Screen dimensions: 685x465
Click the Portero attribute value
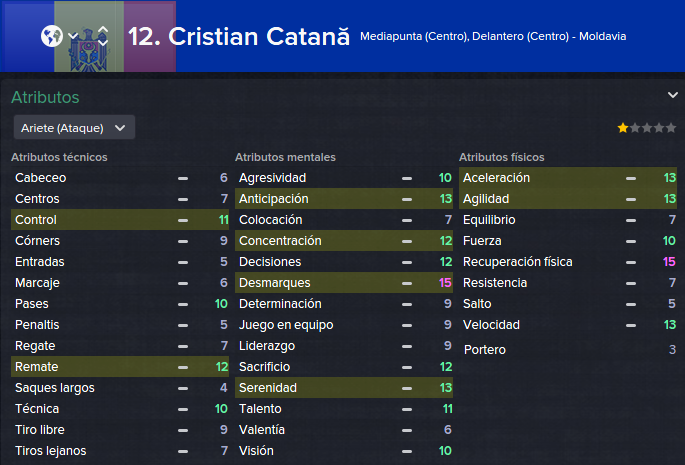click(672, 350)
